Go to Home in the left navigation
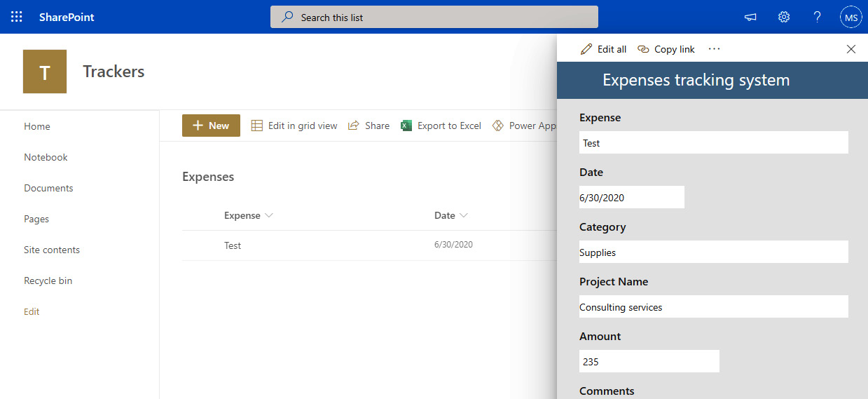 37,126
